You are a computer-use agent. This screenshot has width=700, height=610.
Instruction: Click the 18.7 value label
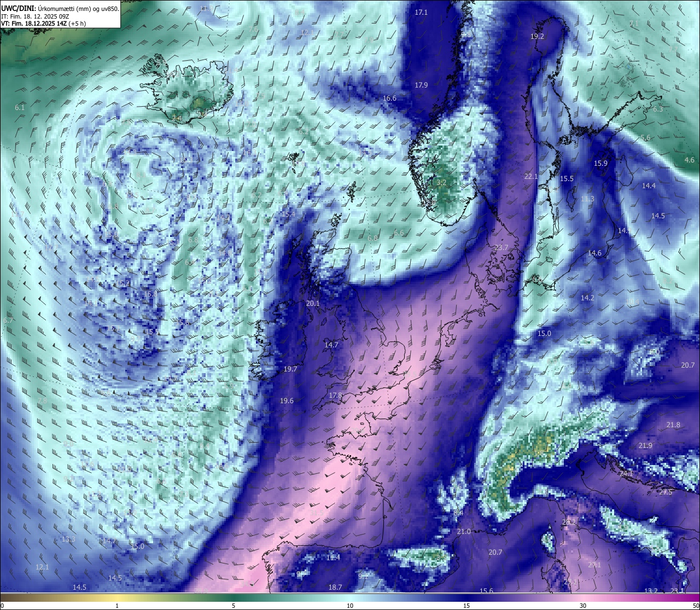point(335,587)
